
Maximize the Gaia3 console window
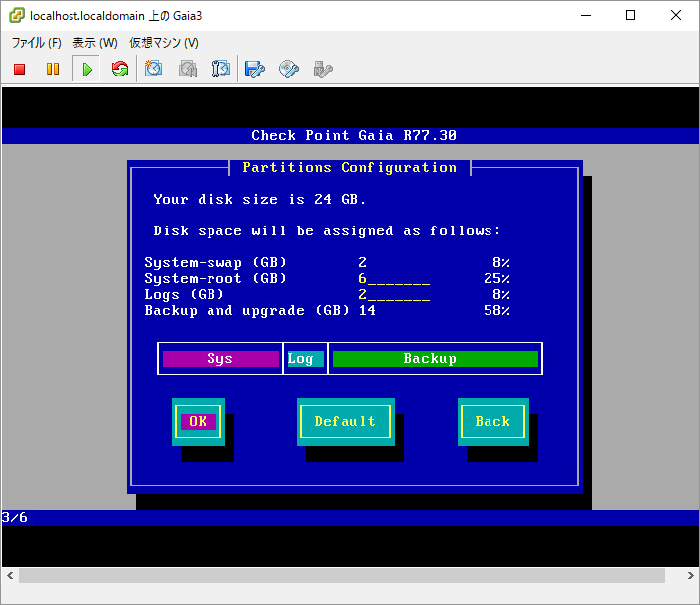630,15
